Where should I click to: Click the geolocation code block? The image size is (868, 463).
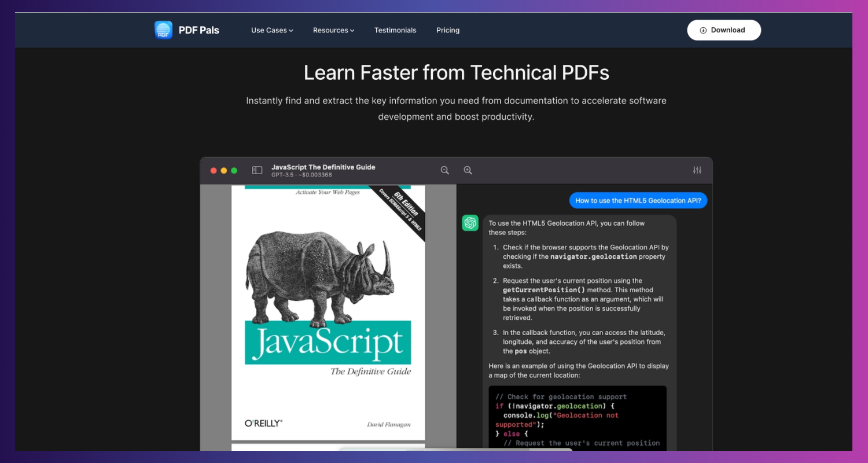[578, 418]
